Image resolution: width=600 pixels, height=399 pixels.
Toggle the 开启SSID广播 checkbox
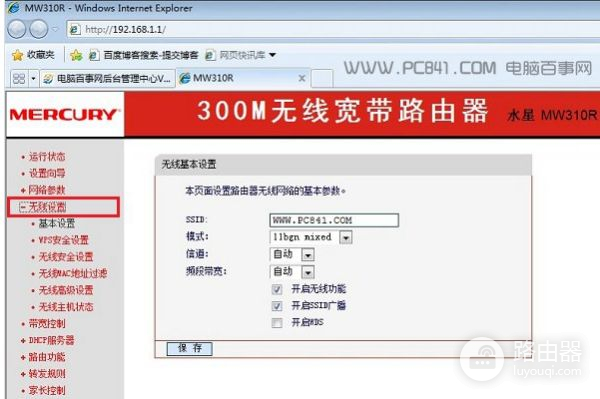click(277, 306)
